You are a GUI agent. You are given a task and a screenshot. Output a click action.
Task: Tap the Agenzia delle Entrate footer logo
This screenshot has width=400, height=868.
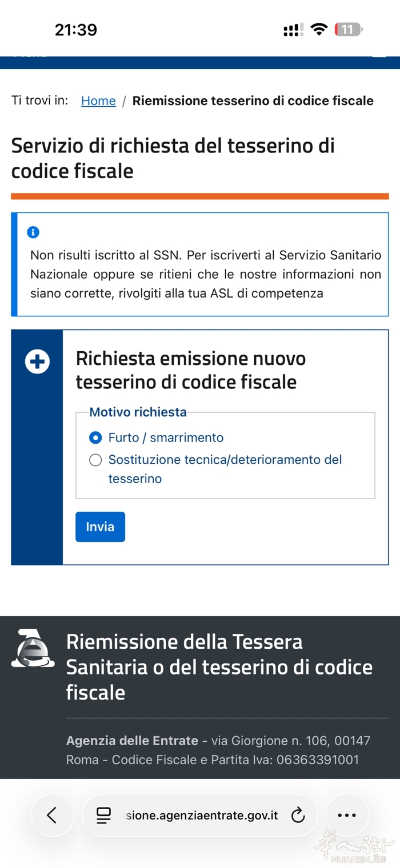[x=33, y=649]
